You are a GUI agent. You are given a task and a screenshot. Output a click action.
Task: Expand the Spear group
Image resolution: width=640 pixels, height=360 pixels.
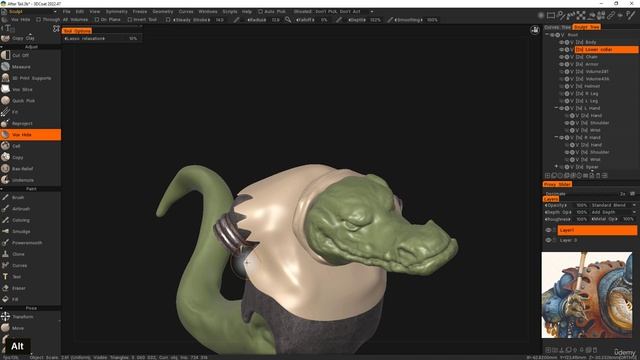click(556, 167)
